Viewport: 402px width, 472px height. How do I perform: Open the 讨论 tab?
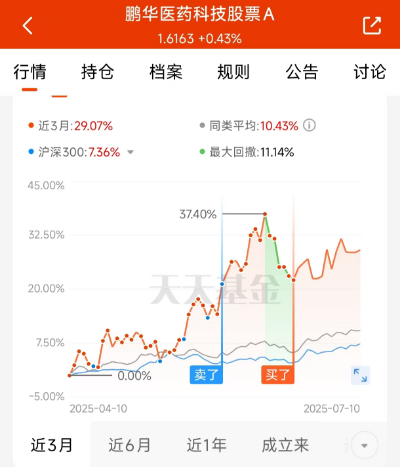coord(370,72)
